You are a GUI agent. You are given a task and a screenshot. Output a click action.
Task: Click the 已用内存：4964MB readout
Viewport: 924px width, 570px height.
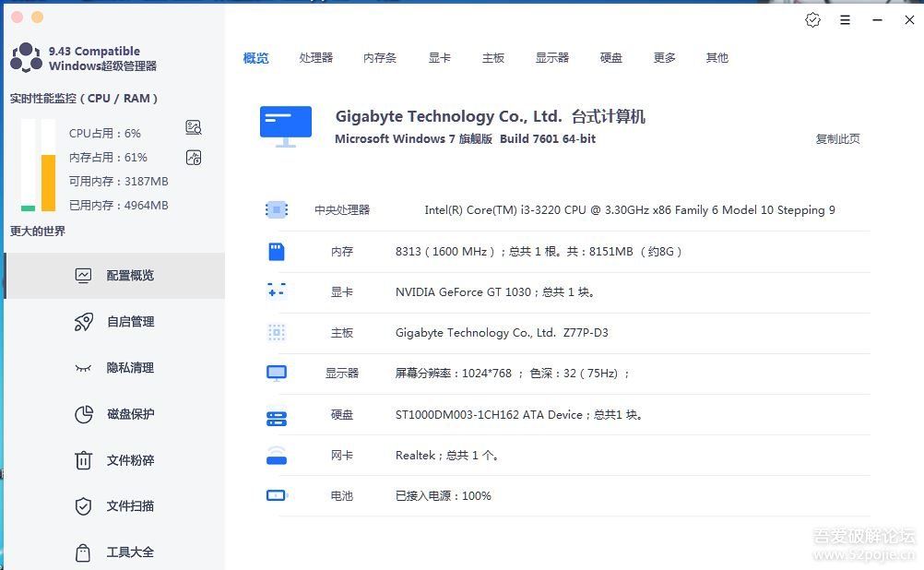[118, 205]
